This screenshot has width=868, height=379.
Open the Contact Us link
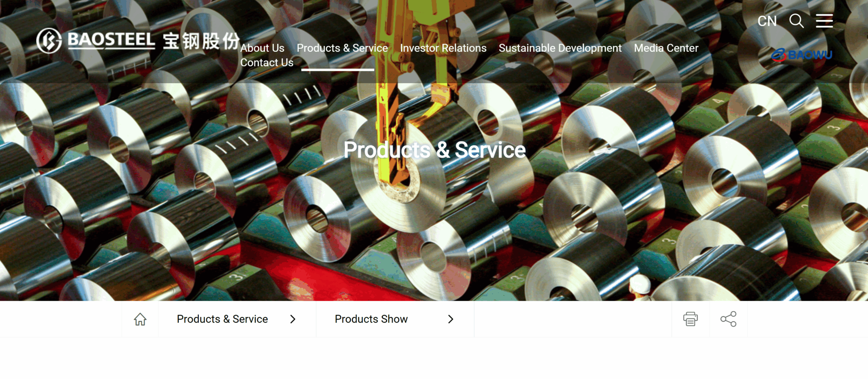point(267,62)
